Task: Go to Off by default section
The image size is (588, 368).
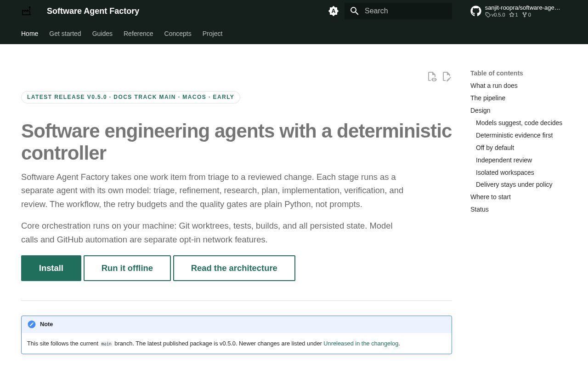Action: (495, 148)
